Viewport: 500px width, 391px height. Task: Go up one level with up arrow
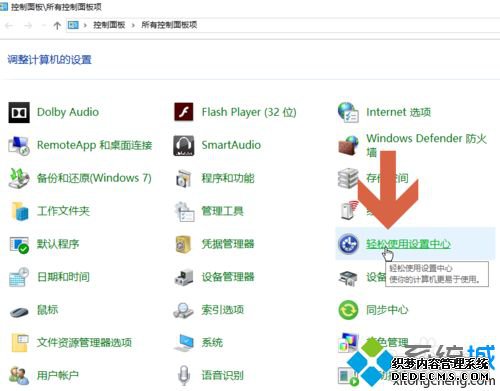[x=57, y=25]
